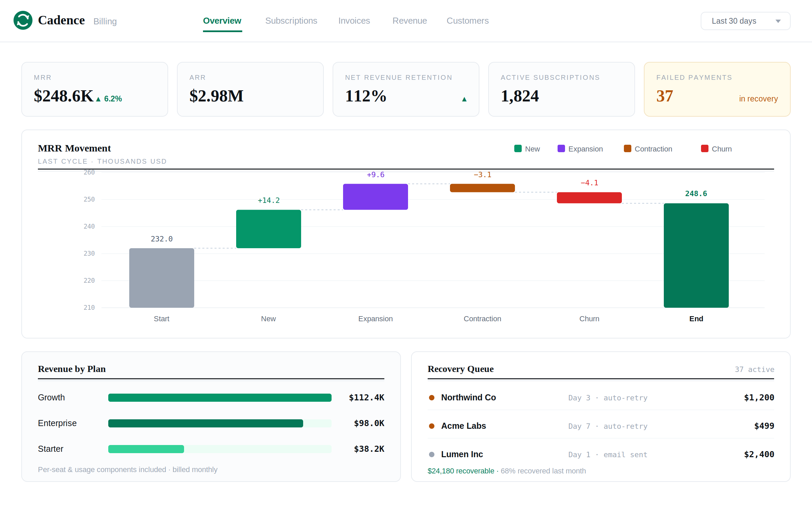This screenshot has height=514, width=812.
Task: Click the $1,200 Northwind amount
Action: click(x=759, y=398)
